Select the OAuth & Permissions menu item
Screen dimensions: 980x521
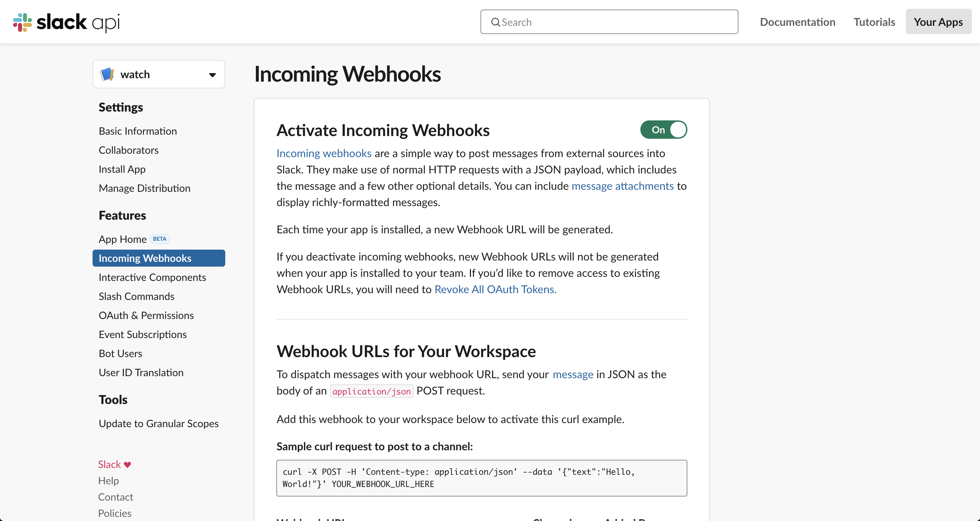coord(146,315)
